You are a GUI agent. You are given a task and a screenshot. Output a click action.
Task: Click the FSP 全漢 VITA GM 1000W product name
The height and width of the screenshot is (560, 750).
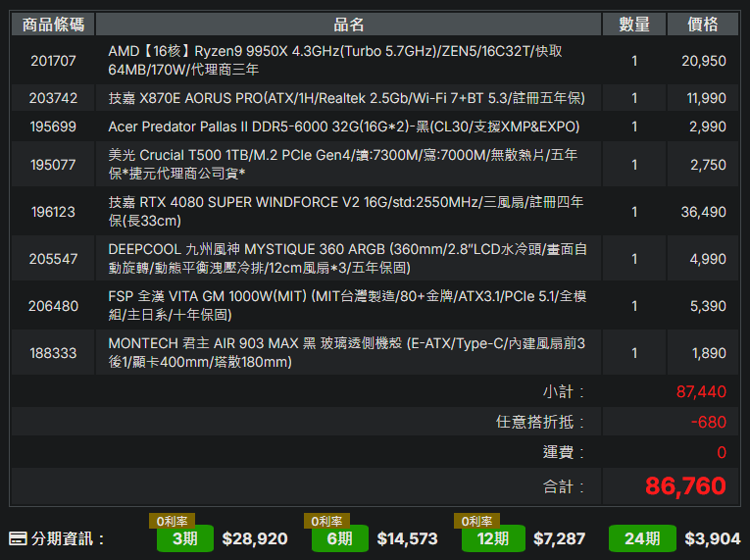pos(347,305)
